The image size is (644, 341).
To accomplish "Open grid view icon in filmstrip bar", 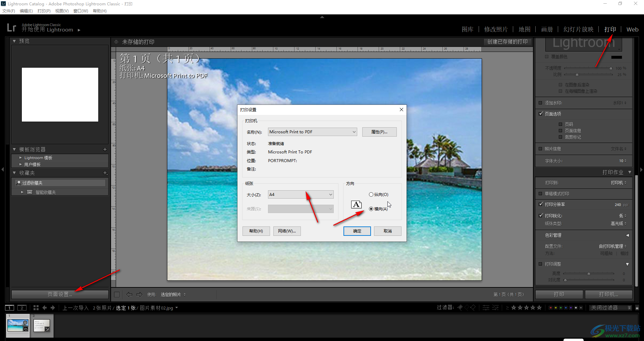I will pos(36,308).
